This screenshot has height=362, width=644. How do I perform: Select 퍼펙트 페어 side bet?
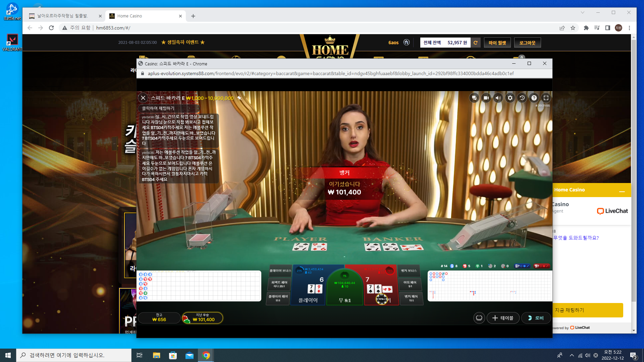click(279, 284)
